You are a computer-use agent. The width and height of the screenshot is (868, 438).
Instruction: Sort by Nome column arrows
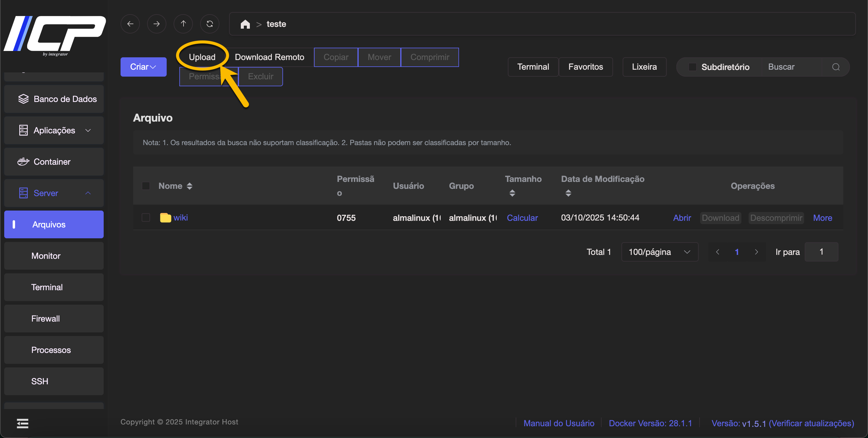point(190,186)
